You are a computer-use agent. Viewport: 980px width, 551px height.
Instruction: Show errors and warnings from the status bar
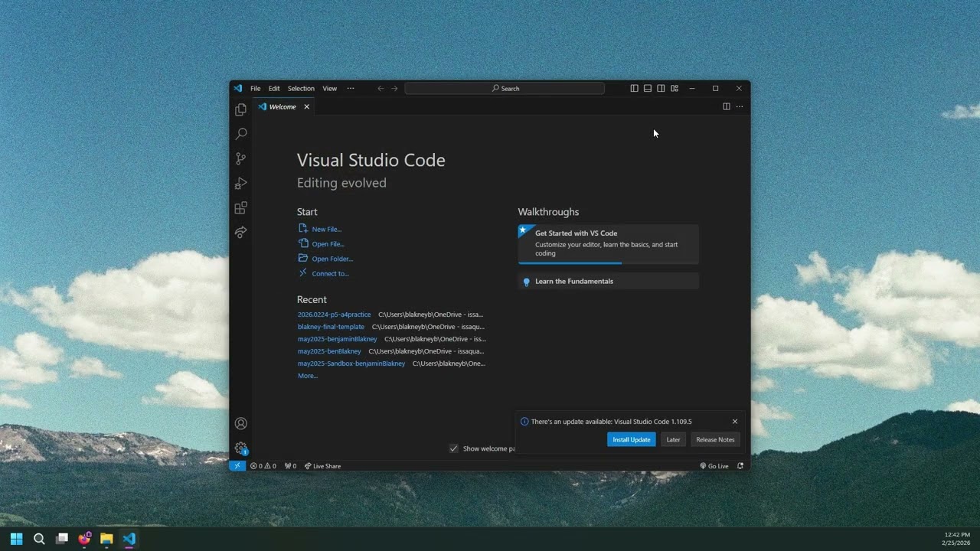(x=263, y=465)
